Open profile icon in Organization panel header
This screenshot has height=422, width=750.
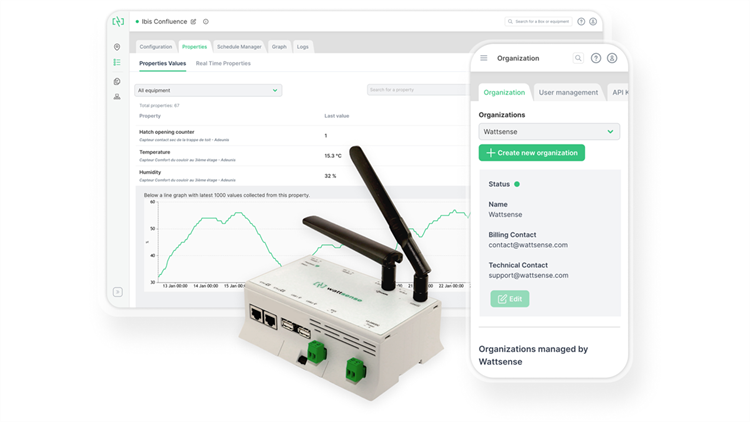(612, 58)
